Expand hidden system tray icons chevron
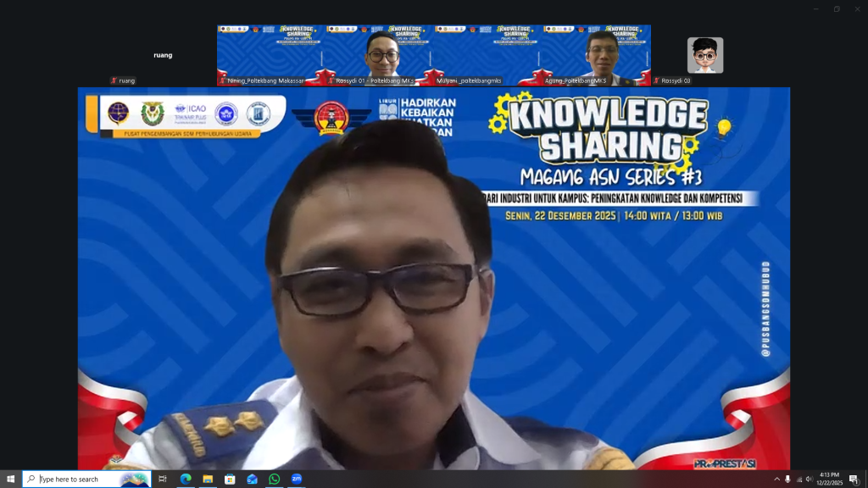 (x=776, y=479)
